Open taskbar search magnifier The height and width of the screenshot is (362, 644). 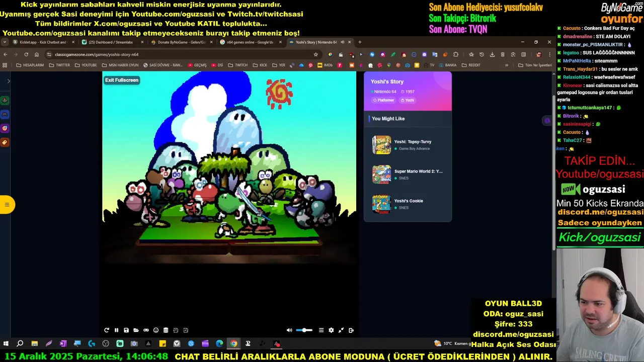click(x=20, y=344)
